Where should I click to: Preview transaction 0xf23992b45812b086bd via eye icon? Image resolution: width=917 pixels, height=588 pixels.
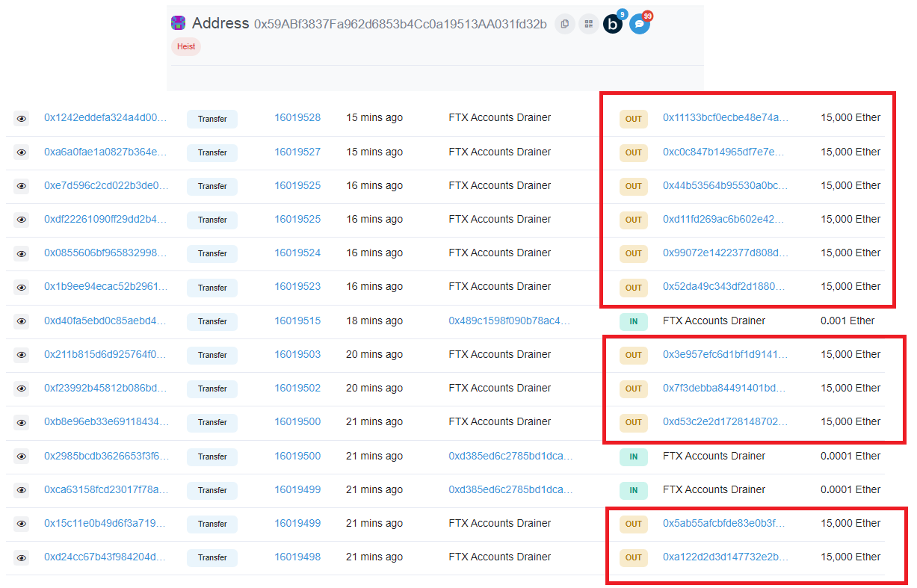[22, 389]
